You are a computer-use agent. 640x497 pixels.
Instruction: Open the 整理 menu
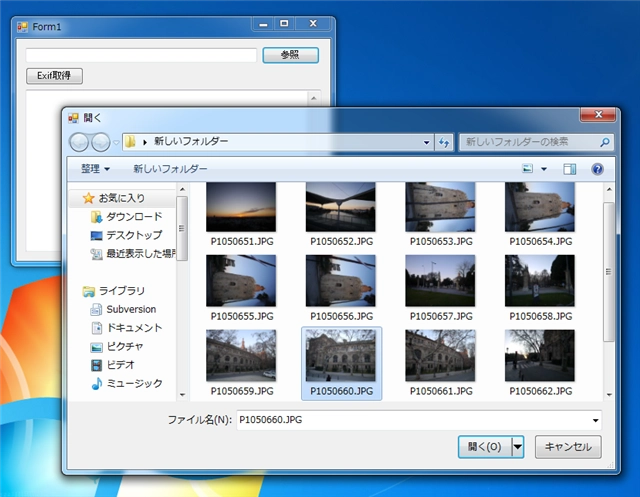[95, 169]
